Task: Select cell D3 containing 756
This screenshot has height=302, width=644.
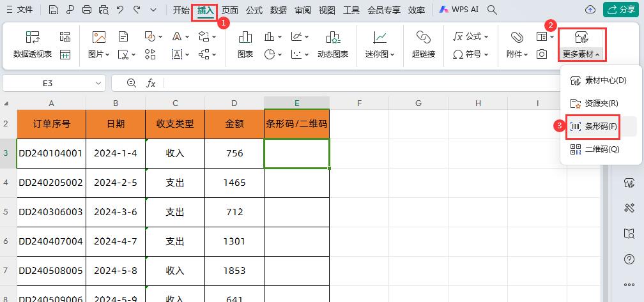Action: point(234,153)
